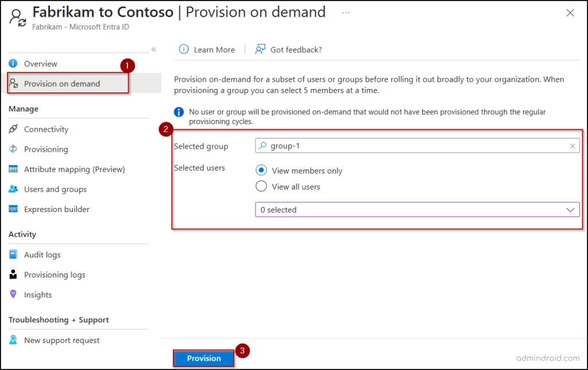This screenshot has height=370, width=588.
Task: Switch to the Overview page
Action: point(41,63)
